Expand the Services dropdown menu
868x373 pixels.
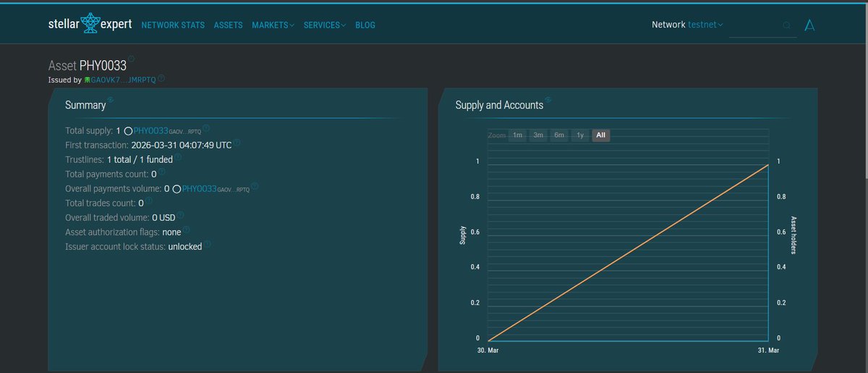click(x=325, y=25)
